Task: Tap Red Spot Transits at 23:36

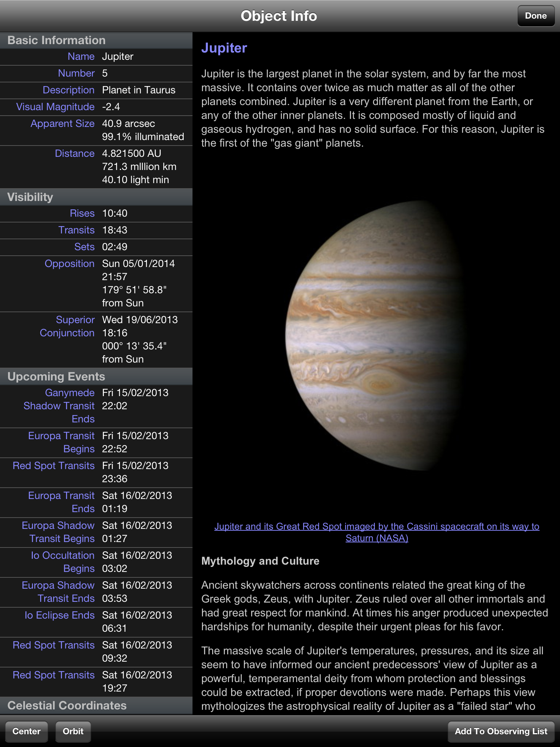Action: pyautogui.click(x=96, y=472)
